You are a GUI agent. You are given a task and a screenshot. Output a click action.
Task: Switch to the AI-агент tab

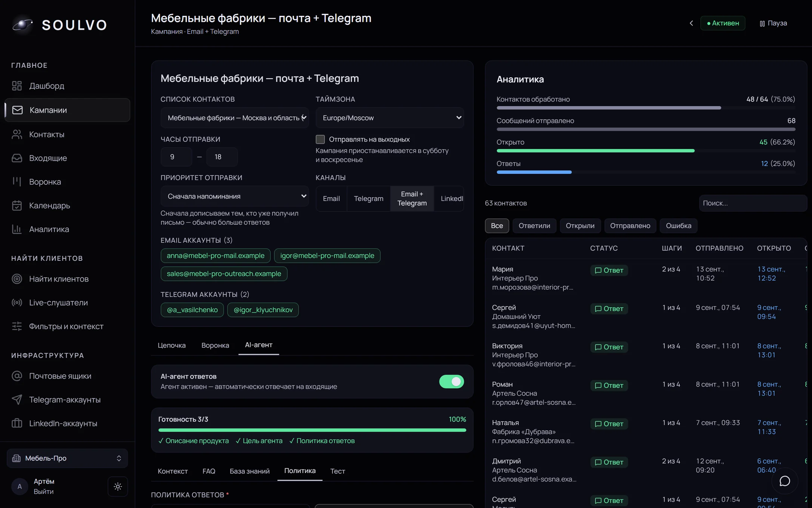259,345
